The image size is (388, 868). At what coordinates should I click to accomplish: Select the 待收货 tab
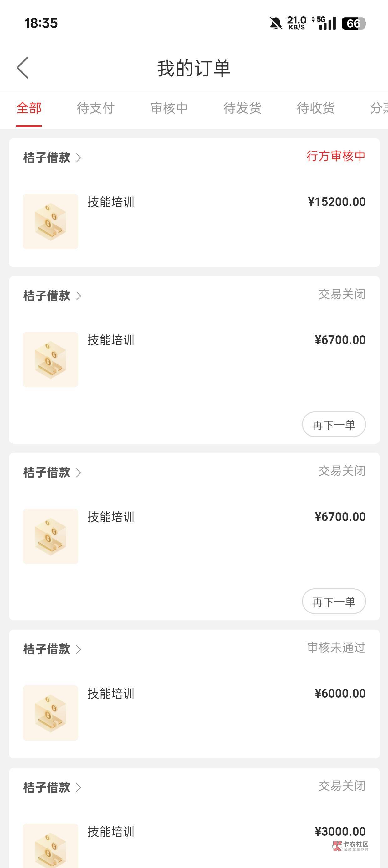pos(316,108)
